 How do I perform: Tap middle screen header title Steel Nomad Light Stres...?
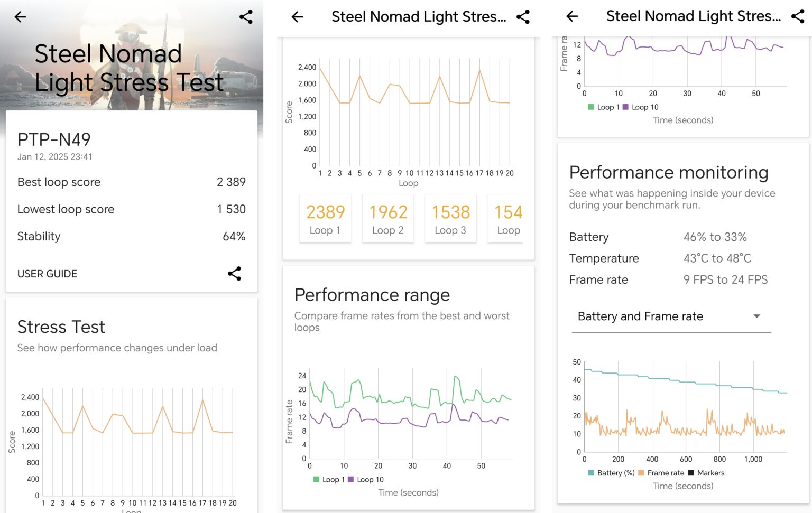[x=419, y=17]
